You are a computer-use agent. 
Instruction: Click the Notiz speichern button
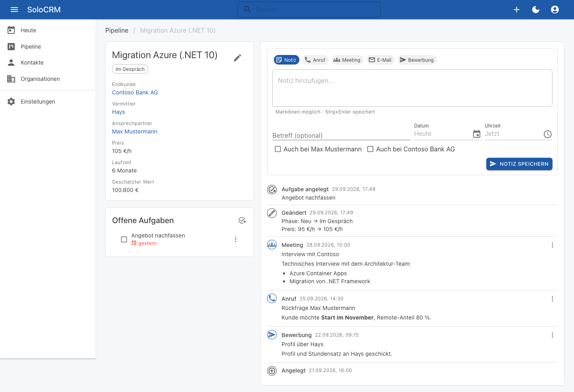click(x=519, y=164)
